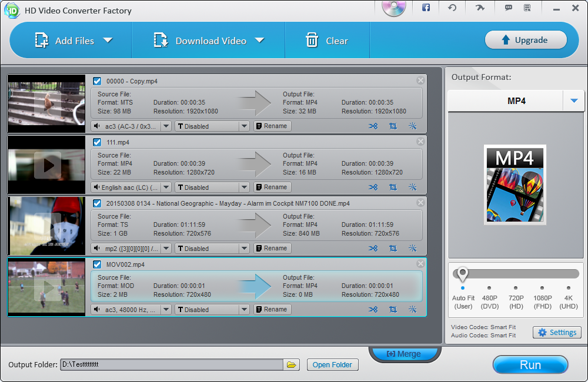This screenshot has width=588, height=382.
Task: Click the clip scissors icon for MOV002.mp4
Action: (x=373, y=309)
